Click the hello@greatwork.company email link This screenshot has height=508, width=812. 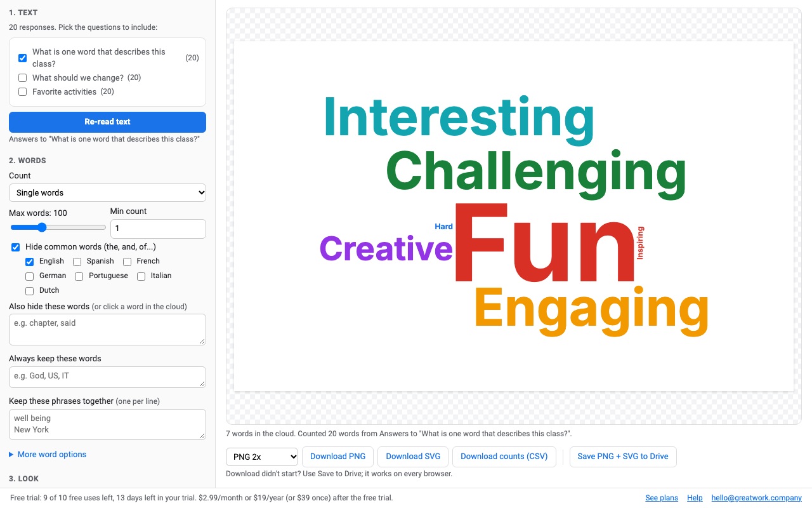tap(756, 498)
